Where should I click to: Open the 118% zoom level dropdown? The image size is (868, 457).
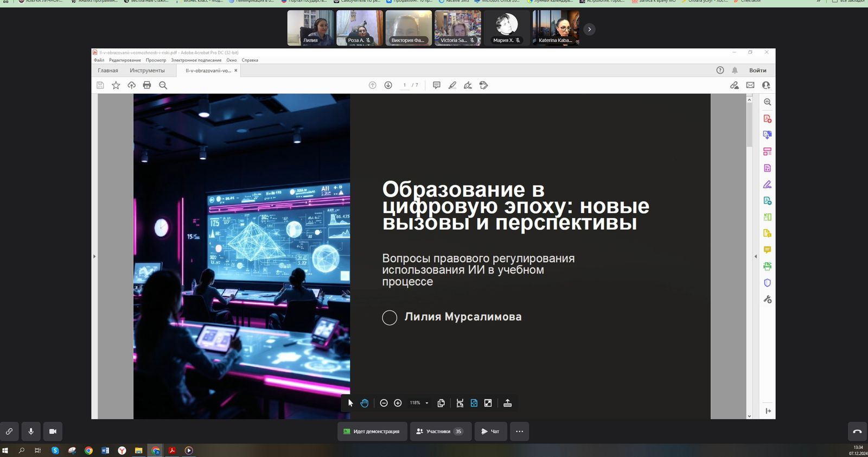tap(419, 403)
